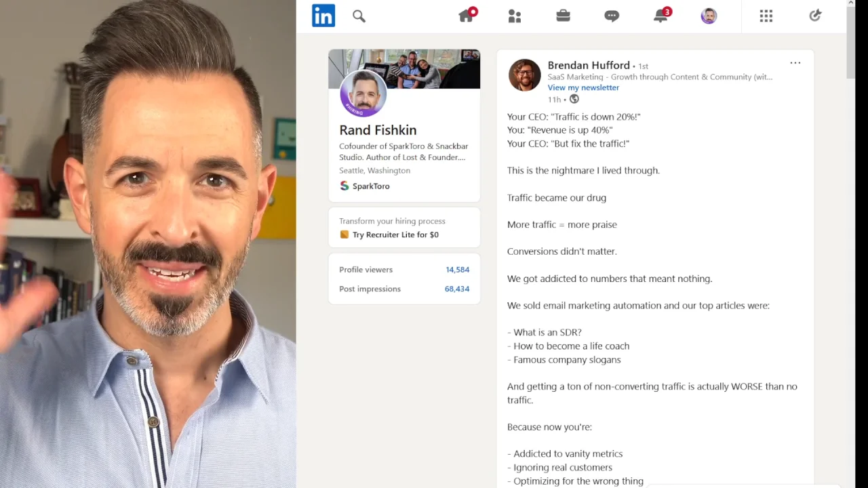Viewport: 868px width, 488px height.
Task: Click 'Transform your hiring process' text
Action: [x=392, y=221]
